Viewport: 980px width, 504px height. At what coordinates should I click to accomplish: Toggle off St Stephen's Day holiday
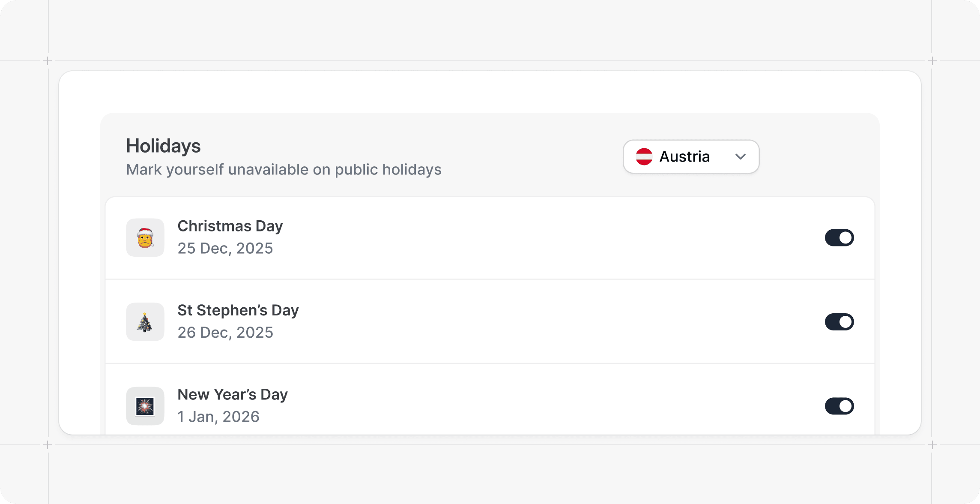[x=839, y=322]
